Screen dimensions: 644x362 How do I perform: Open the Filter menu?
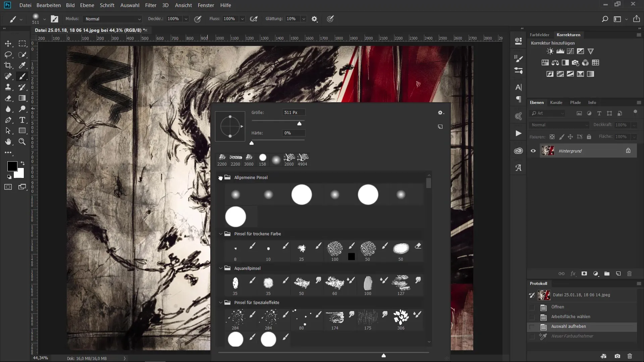[151, 5]
